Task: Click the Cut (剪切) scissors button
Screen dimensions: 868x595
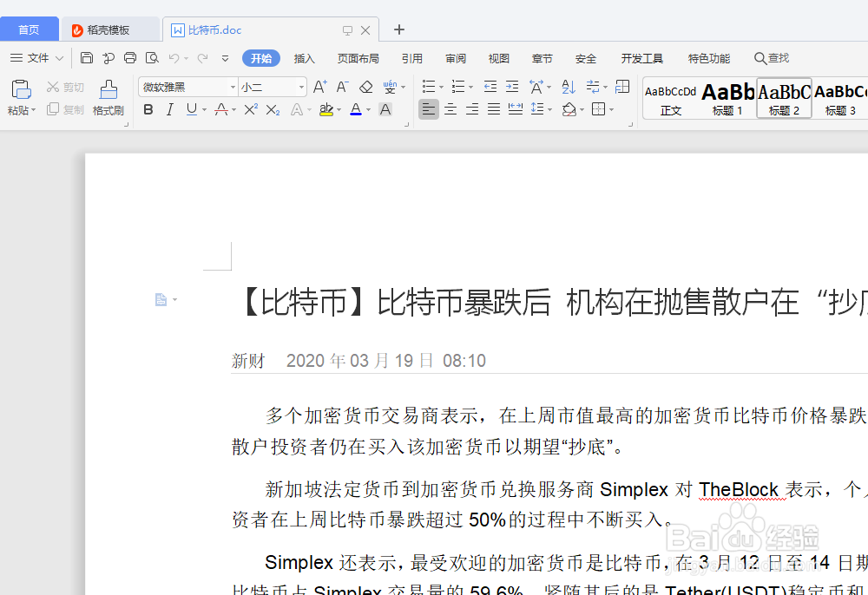Action: 65,87
